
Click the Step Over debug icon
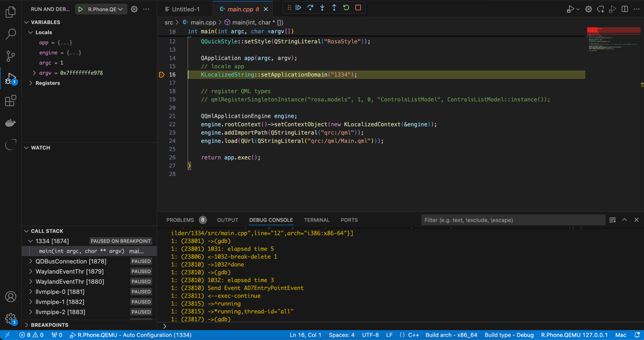(x=311, y=8)
